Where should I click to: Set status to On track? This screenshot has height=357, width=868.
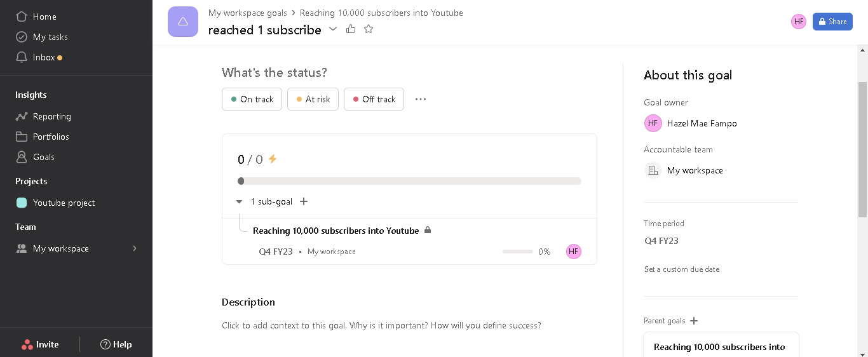click(x=252, y=99)
